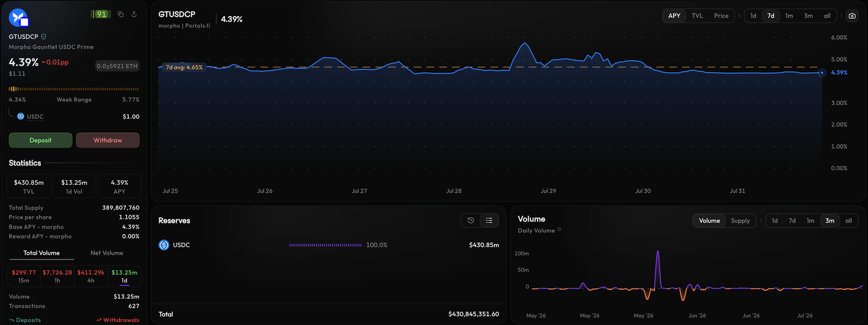Click the Week Range indicator bar
868x325 pixels.
coord(74,89)
